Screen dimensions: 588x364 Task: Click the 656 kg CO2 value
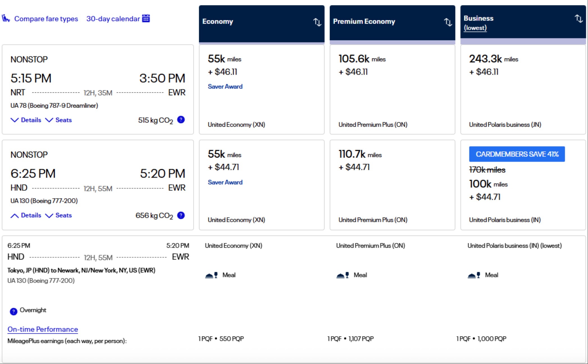pos(154,216)
